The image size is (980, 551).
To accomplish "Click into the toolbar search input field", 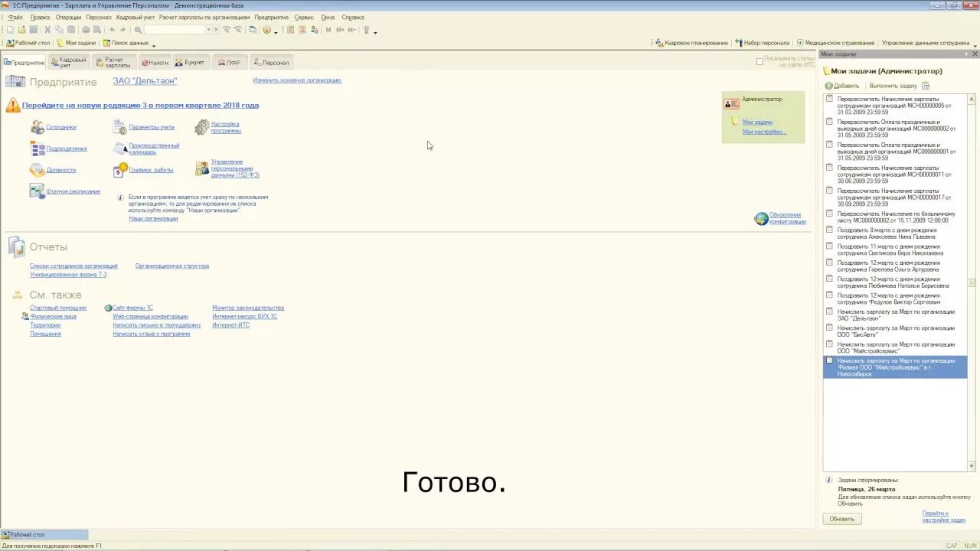I will point(174,30).
